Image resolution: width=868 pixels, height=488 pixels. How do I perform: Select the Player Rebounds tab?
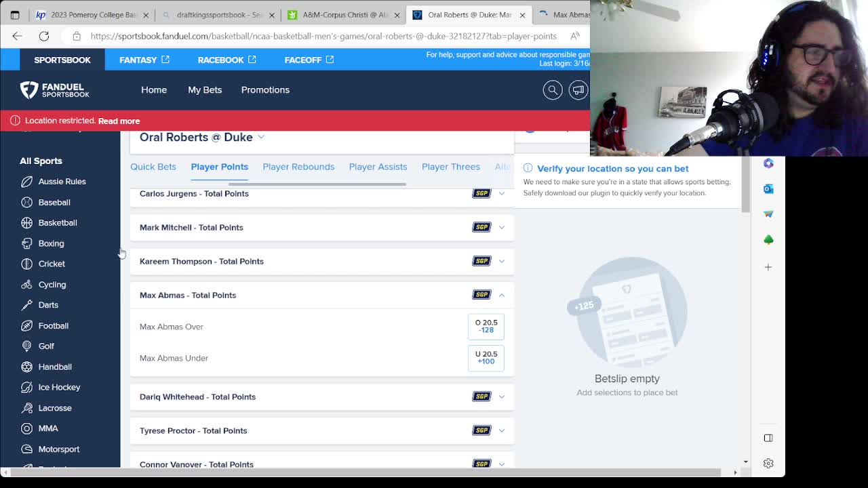click(x=298, y=167)
